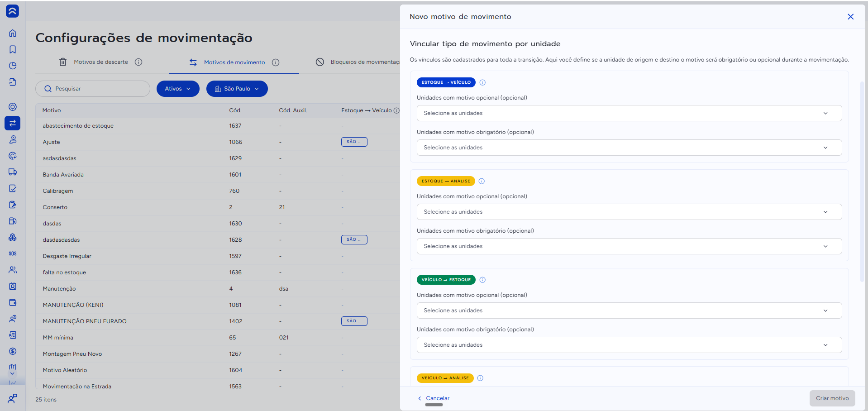The height and width of the screenshot is (411, 868).
Task: Open the pie chart reports icon
Action: coord(13,66)
